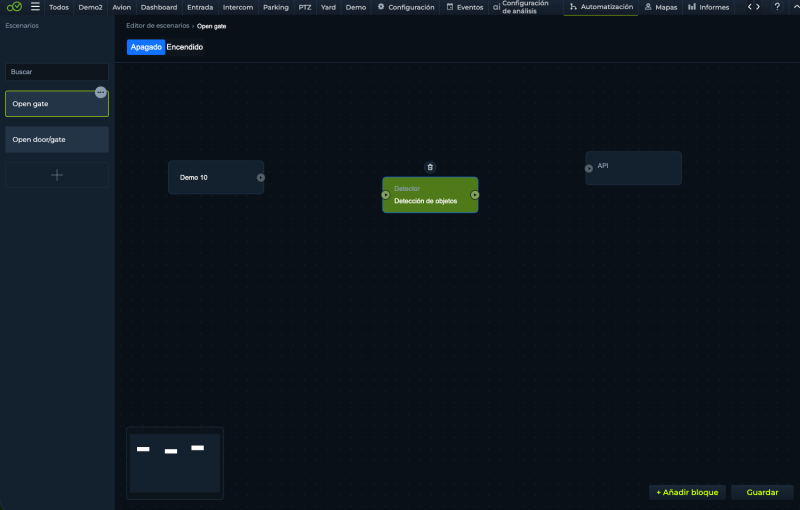Viewport: 800px width, 510px height.
Task: Click output connector of Demo 10 block
Action: [x=261, y=177]
